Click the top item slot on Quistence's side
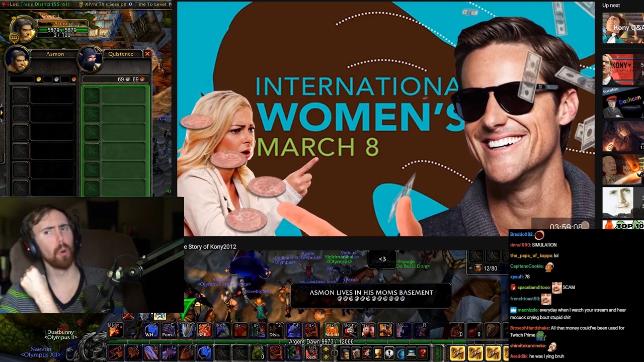 92,96
